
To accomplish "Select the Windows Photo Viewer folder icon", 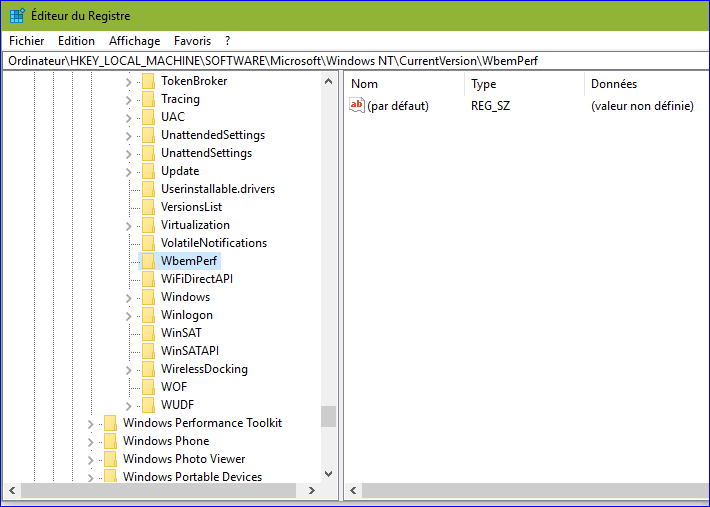I will tap(110, 459).
